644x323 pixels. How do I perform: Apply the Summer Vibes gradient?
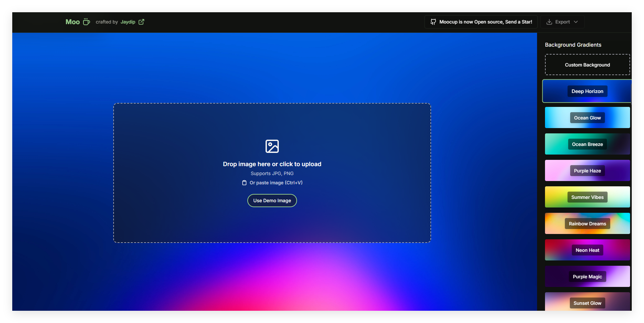click(x=587, y=197)
